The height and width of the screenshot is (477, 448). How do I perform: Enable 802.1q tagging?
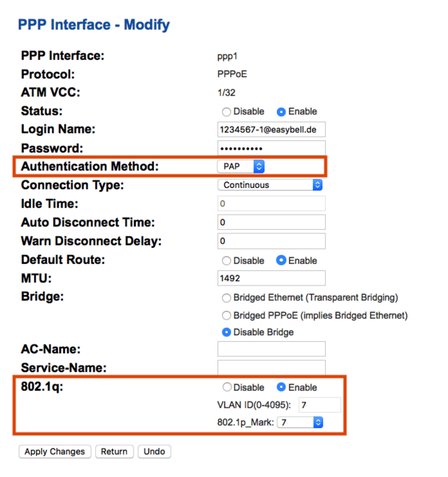click(281, 388)
